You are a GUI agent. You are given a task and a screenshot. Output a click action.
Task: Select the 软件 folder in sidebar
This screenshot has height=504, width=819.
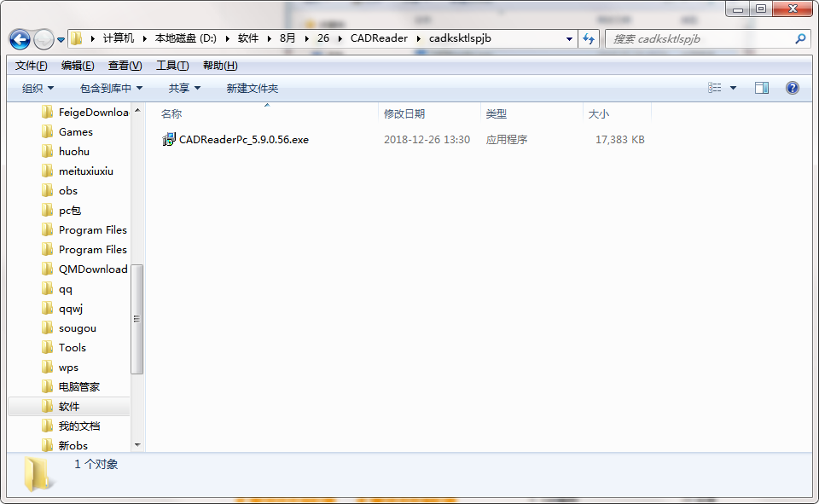(x=69, y=406)
